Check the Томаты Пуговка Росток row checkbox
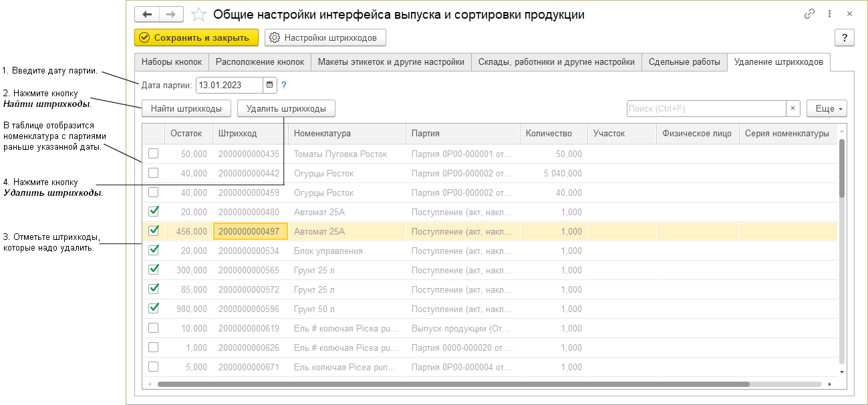868x405 pixels. [154, 154]
